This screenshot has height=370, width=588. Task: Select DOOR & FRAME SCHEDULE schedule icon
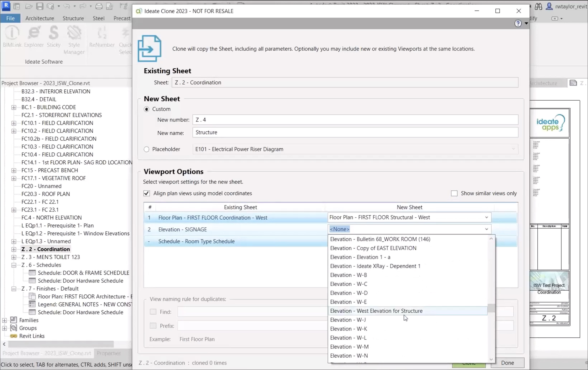click(x=32, y=272)
